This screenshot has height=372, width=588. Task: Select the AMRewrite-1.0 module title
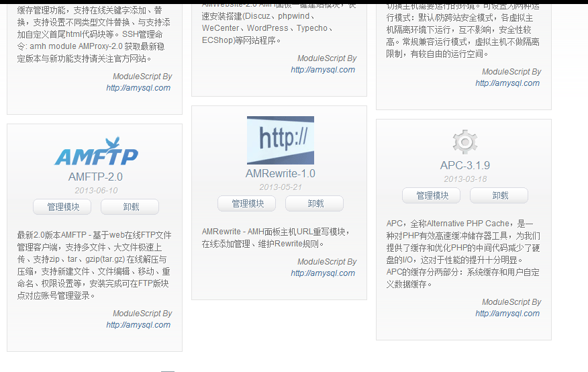[x=280, y=174]
